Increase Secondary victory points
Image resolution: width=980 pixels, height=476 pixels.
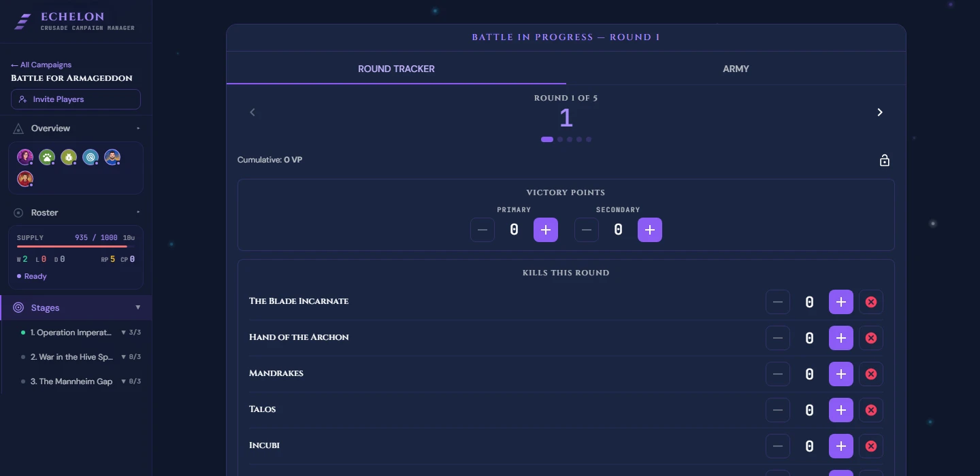(x=650, y=230)
